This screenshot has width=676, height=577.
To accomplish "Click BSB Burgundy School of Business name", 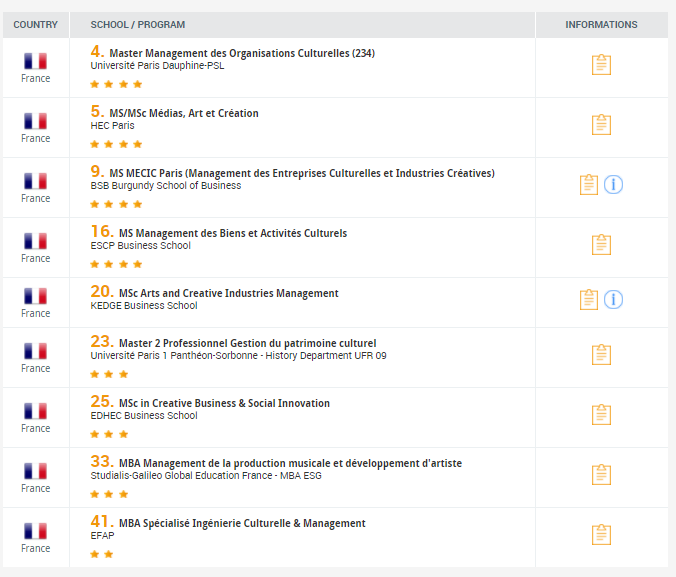I will pyautogui.click(x=166, y=185).
